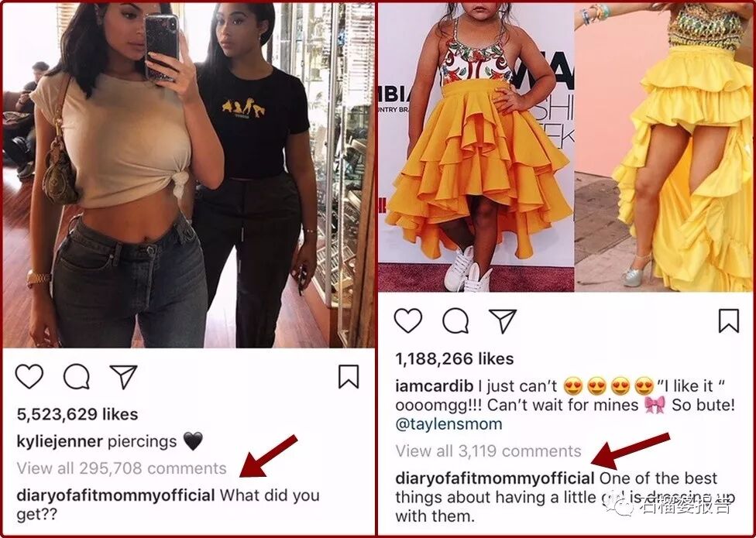
Task: View the 1,188,266 likes list
Action: (x=454, y=359)
